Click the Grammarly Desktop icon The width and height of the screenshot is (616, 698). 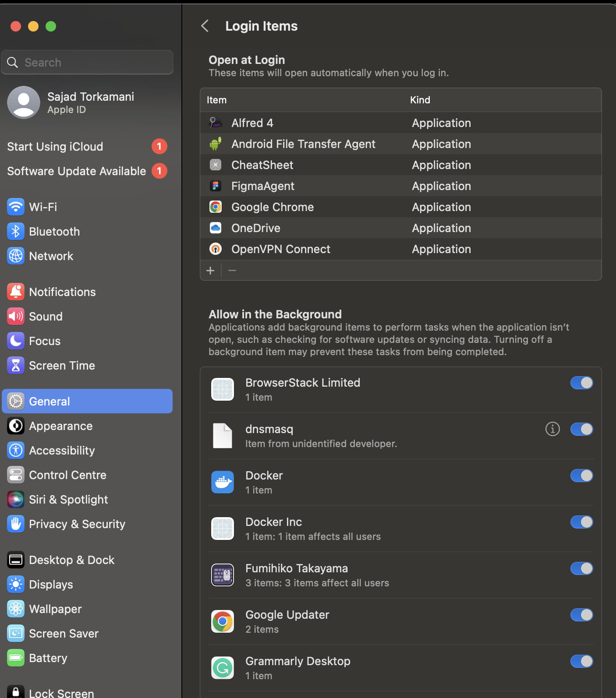(223, 668)
